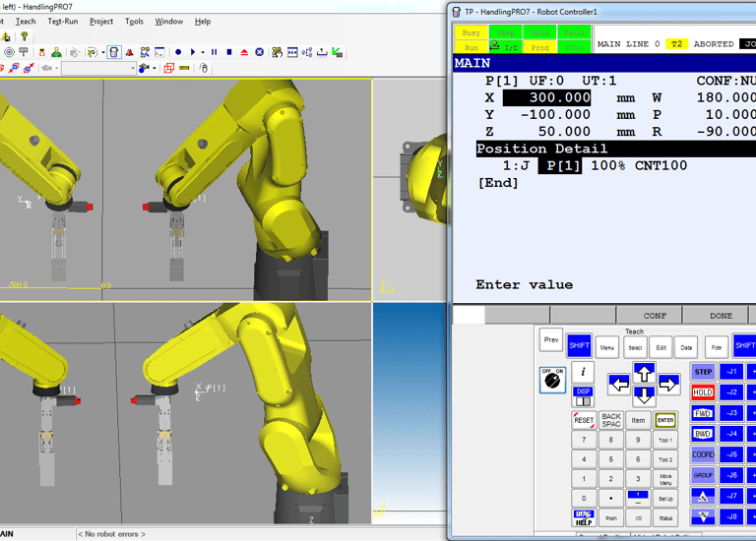Click the up arrow key on pendant
The height and width of the screenshot is (541, 756).
tap(644, 373)
